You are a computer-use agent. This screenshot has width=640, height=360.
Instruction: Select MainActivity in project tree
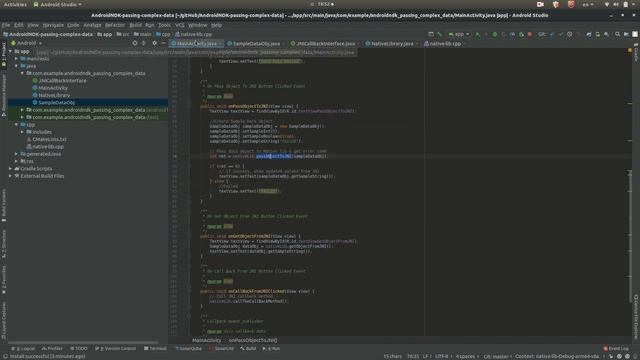[53, 88]
